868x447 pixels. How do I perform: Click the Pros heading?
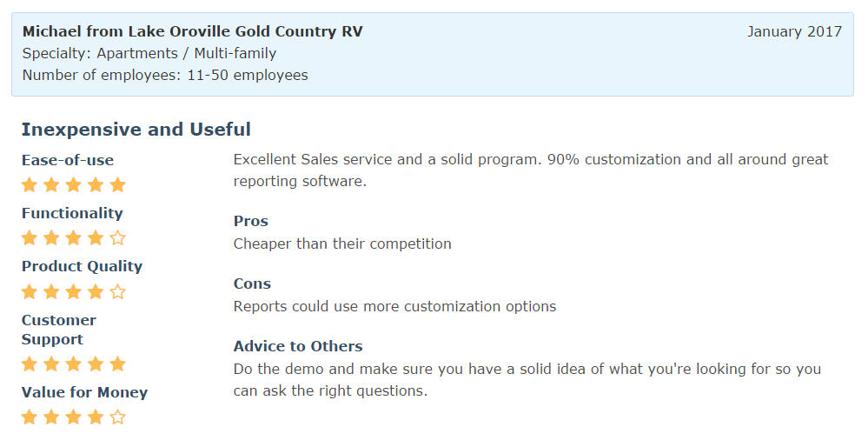tap(251, 221)
